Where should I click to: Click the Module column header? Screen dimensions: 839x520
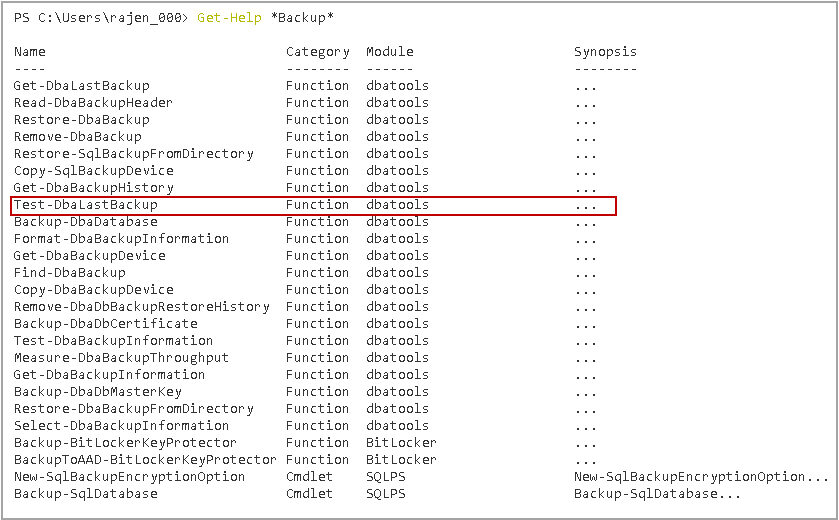(x=389, y=51)
